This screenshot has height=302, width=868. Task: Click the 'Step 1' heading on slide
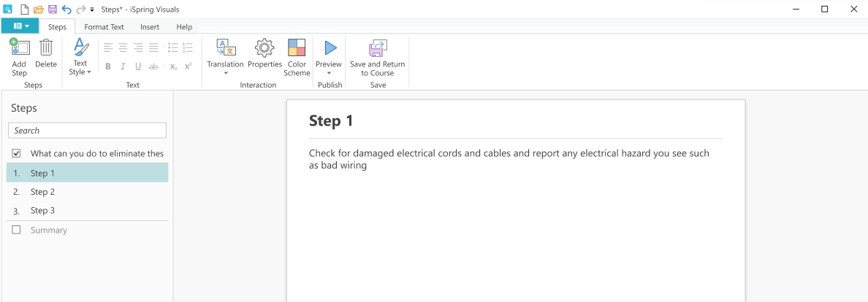coord(330,121)
